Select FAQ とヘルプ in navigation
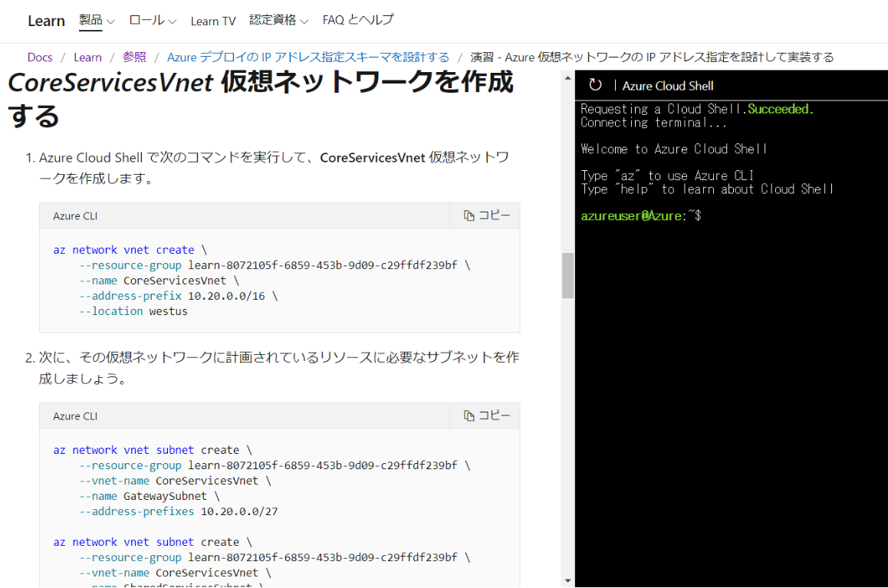Screen dimensions: 888x588 357,21
